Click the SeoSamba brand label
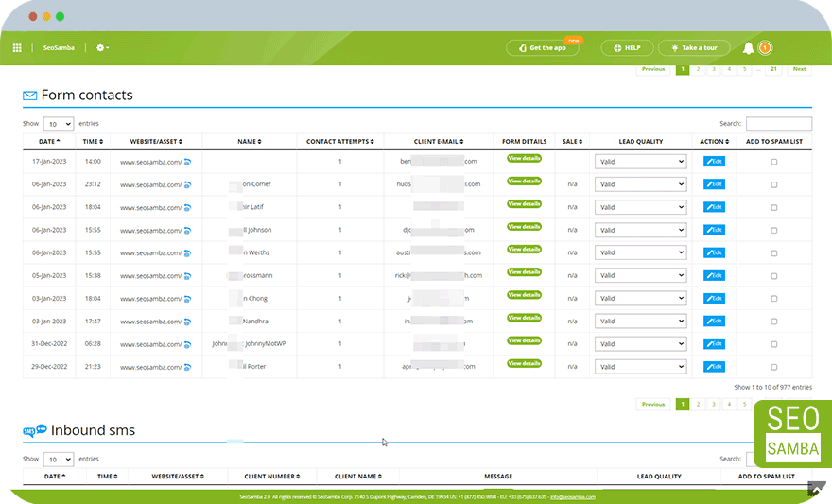Screen dimensions: 832x504 coord(59,47)
